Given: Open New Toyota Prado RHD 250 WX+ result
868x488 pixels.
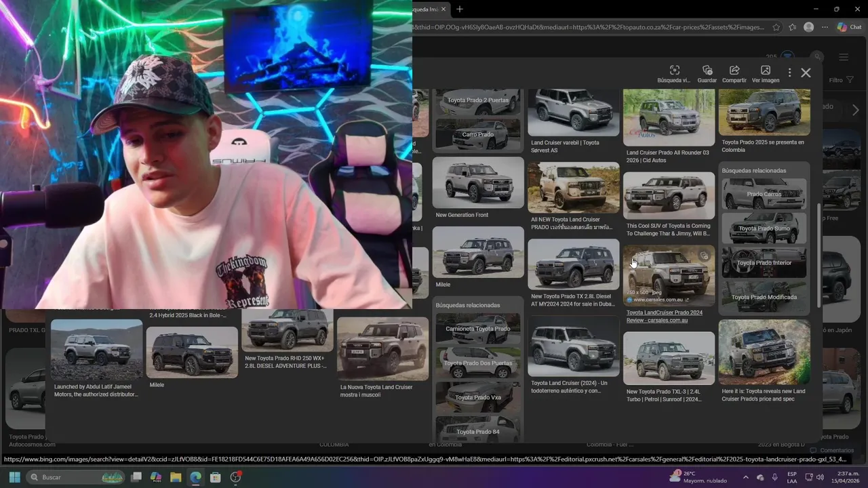Looking at the screenshot, I should click(x=288, y=331).
